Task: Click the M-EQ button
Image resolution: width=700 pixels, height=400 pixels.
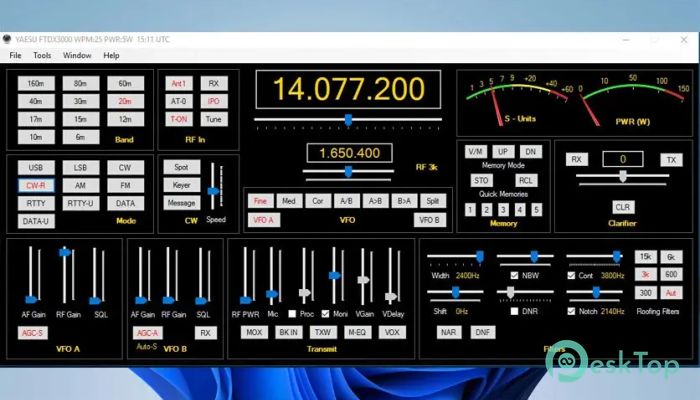Action: [x=357, y=332]
